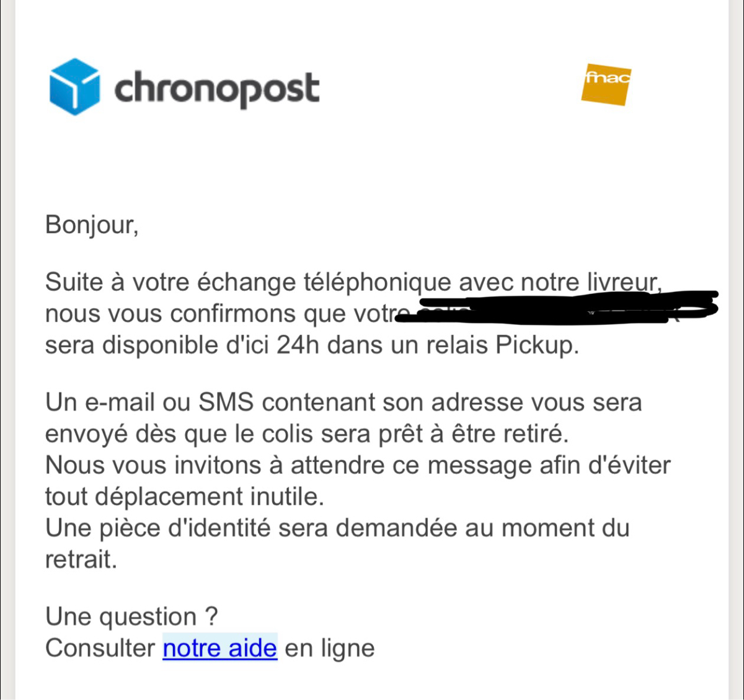Click the "Une question ?" heading
The width and height of the screenshot is (744, 700).
(131, 617)
